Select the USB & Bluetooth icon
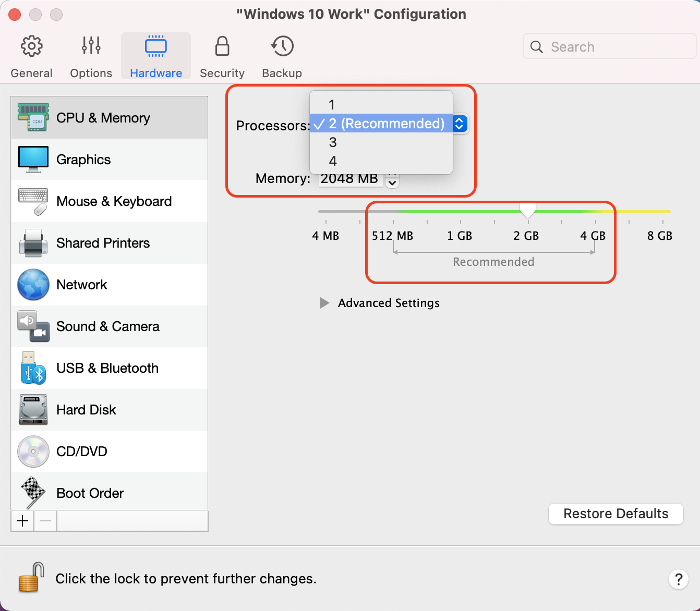Image resolution: width=700 pixels, height=611 pixels. point(33,368)
